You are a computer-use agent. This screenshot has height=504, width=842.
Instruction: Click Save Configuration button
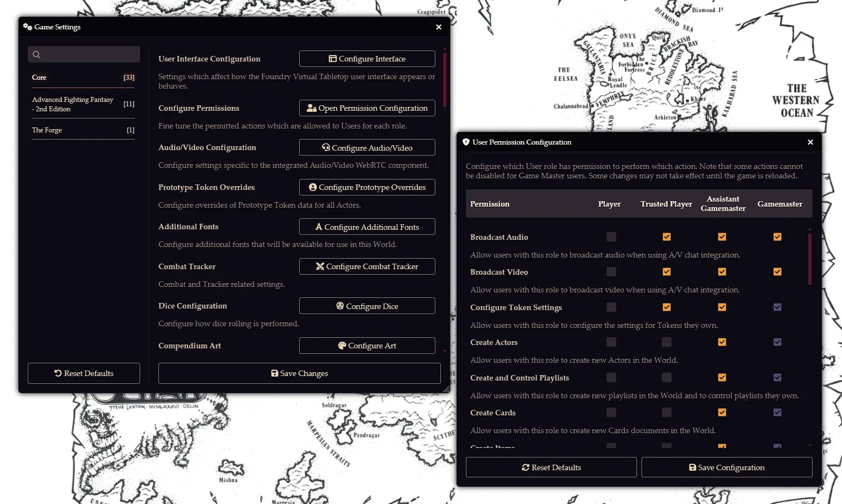click(x=727, y=467)
